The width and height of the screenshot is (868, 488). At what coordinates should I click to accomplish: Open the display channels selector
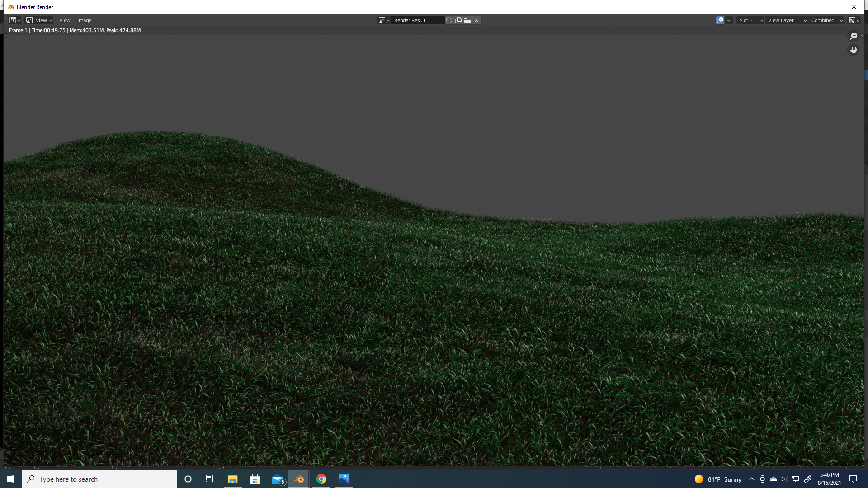[x=854, y=20]
